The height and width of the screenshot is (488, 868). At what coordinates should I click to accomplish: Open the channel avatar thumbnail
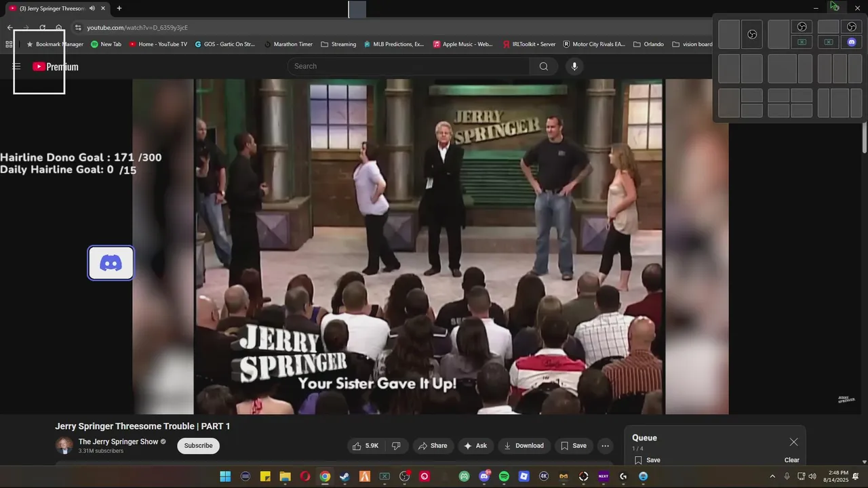tap(64, 445)
